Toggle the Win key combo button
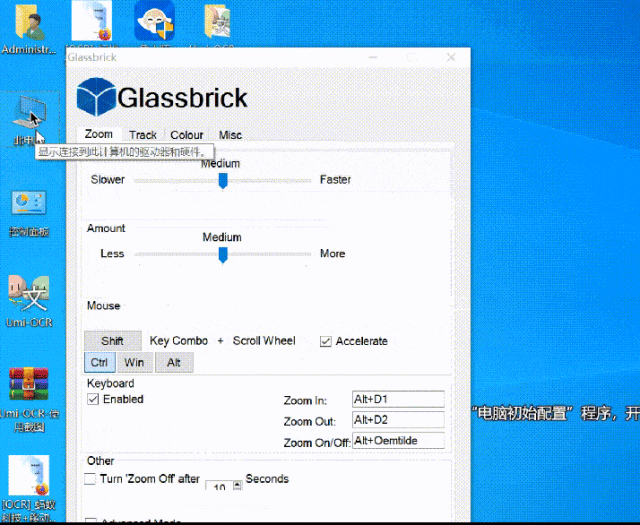This screenshot has width=640, height=525. pos(135,363)
